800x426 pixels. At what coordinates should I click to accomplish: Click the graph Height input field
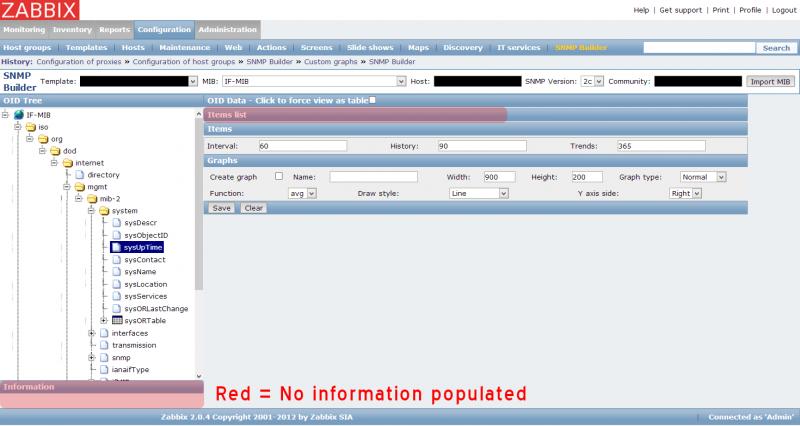pos(587,177)
